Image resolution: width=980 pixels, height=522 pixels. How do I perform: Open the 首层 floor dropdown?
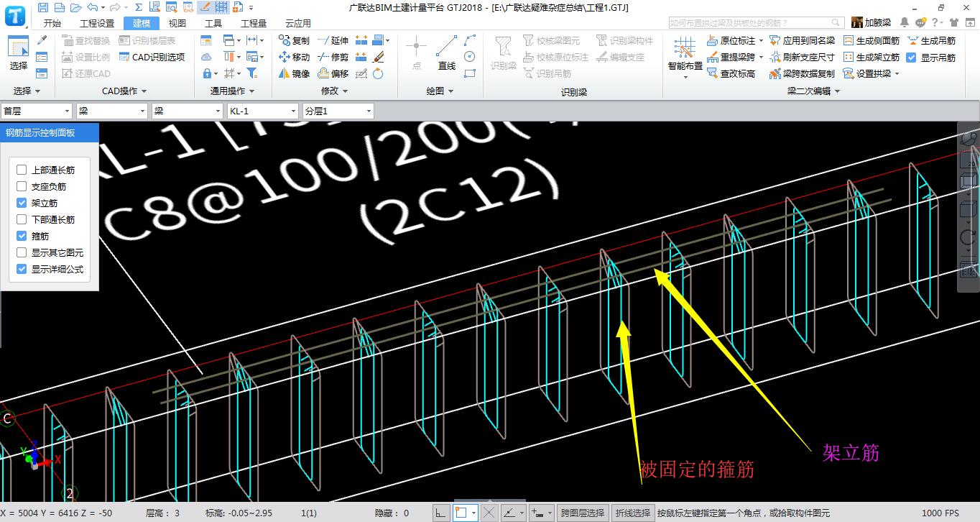(x=37, y=111)
